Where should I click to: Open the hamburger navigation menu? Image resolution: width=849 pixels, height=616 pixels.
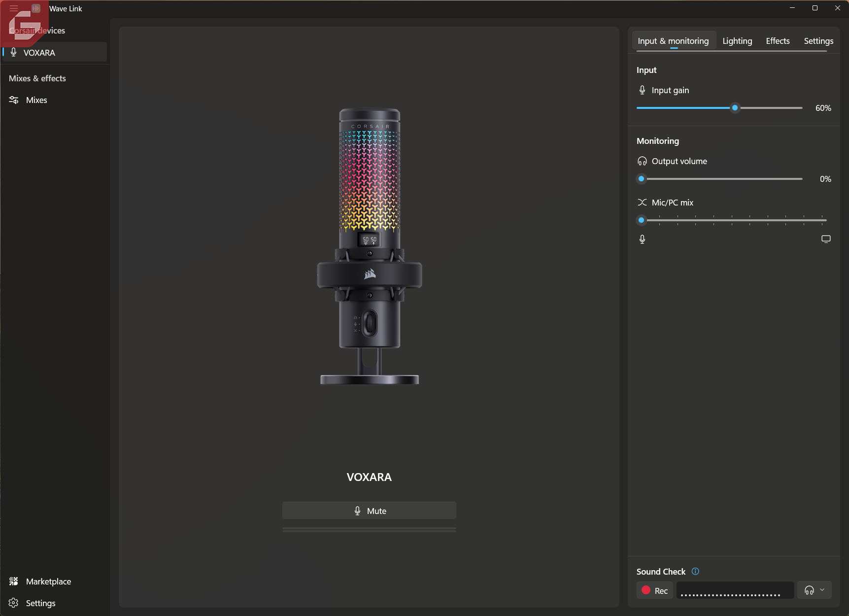[x=14, y=8]
